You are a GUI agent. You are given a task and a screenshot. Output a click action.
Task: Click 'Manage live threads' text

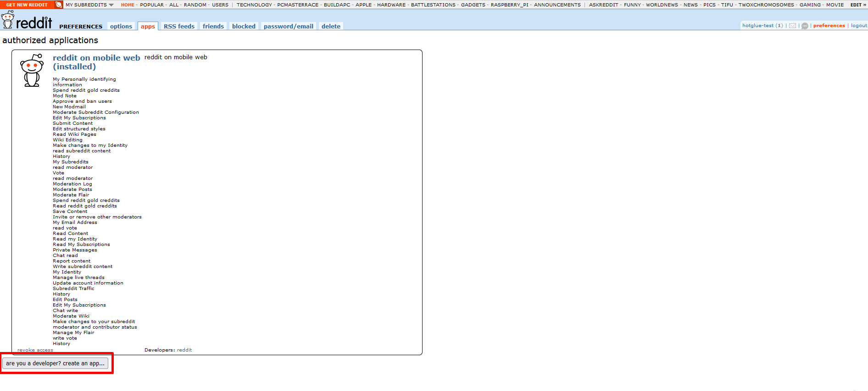[78, 278]
